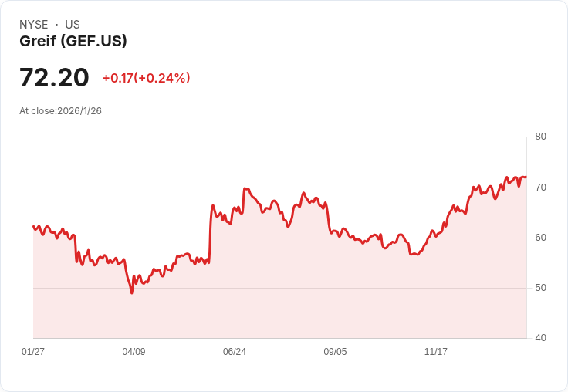The image size is (568, 392).
Task: Click the US market label
Action: click(73, 25)
